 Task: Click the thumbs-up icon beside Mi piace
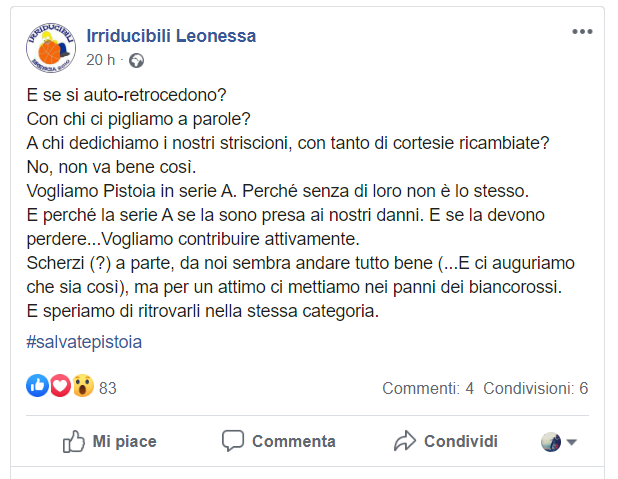coord(73,441)
